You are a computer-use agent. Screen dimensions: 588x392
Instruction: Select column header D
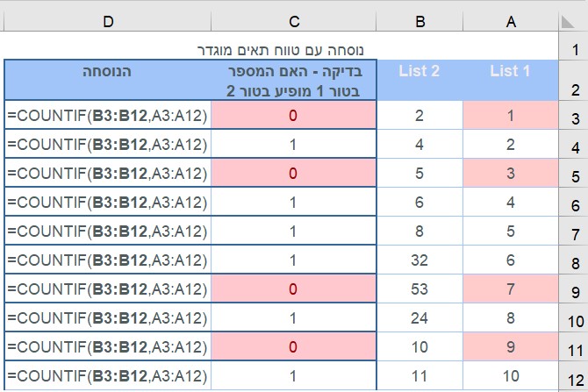tap(107, 18)
